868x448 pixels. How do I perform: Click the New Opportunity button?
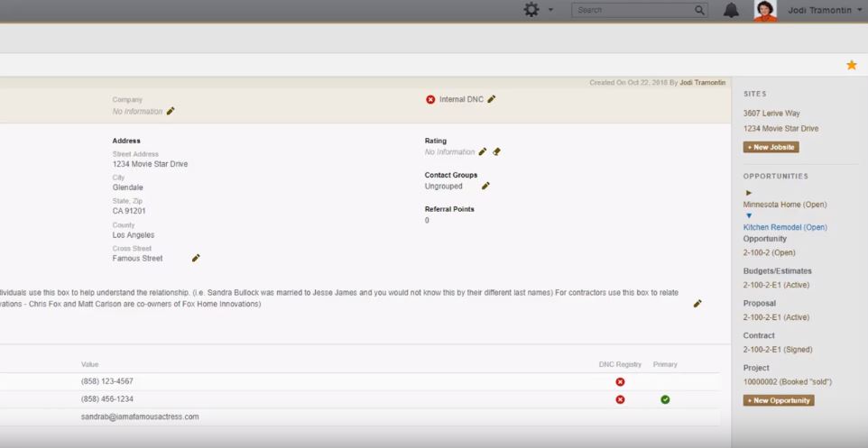click(778, 400)
